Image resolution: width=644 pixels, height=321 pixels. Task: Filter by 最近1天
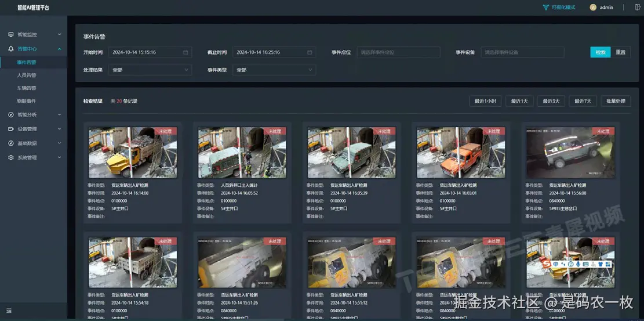(x=519, y=101)
